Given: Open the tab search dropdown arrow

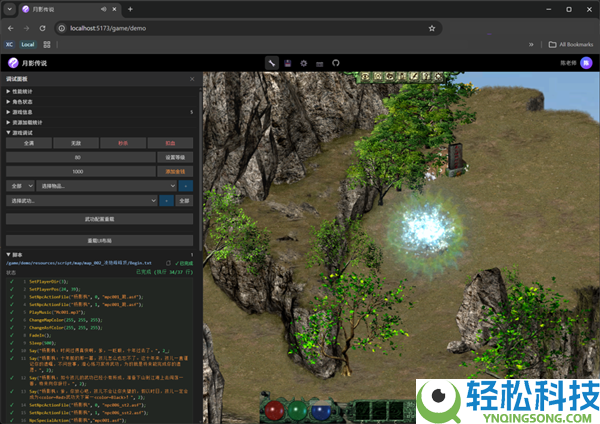Looking at the screenshot, I should (x=10, y=9).
